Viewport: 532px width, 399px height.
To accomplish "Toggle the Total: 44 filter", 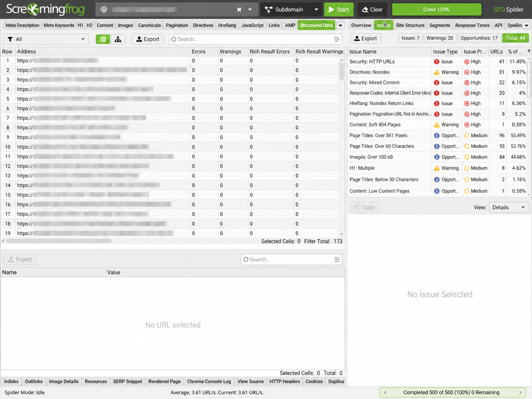I will (515, 38).
